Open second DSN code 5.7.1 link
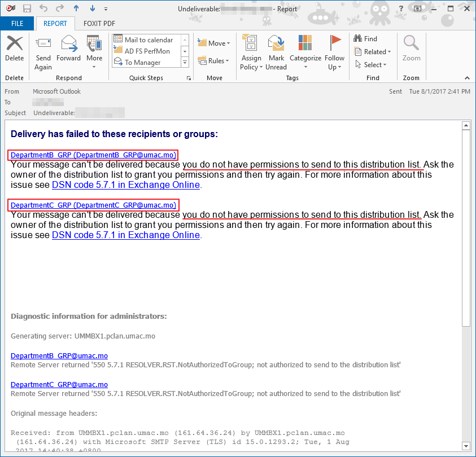476x457 pixels. tap(126, 235)
